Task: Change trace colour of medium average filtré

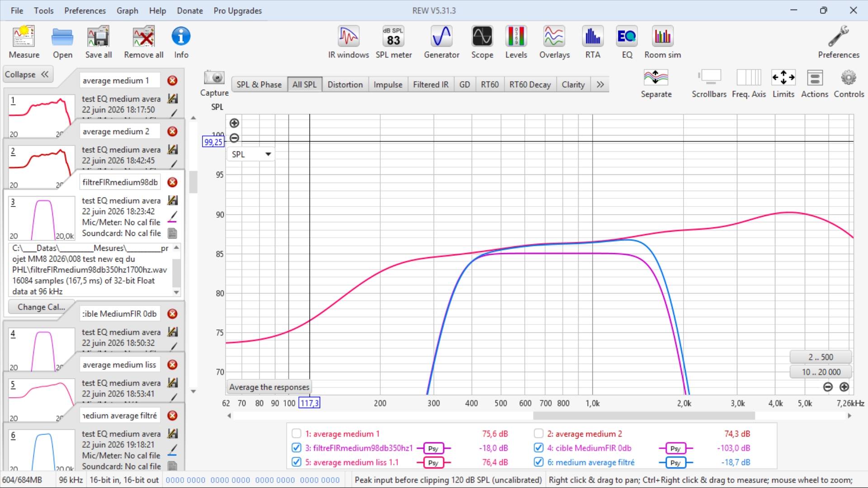Action: tap(172, 450)
